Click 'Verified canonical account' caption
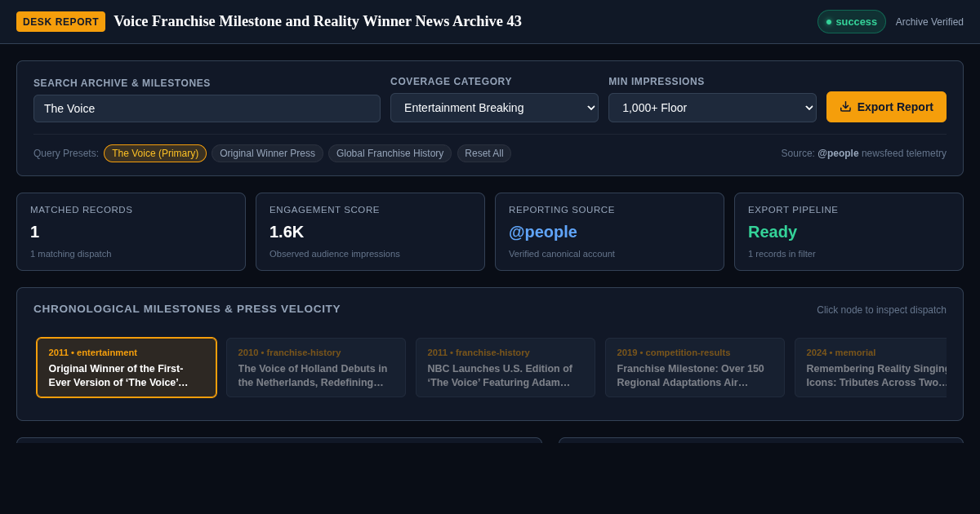The image size is (980, 514). [562, 254]
